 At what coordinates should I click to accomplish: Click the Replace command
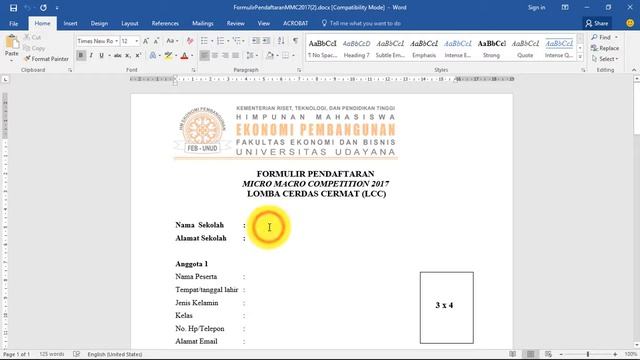coord(605,48)
